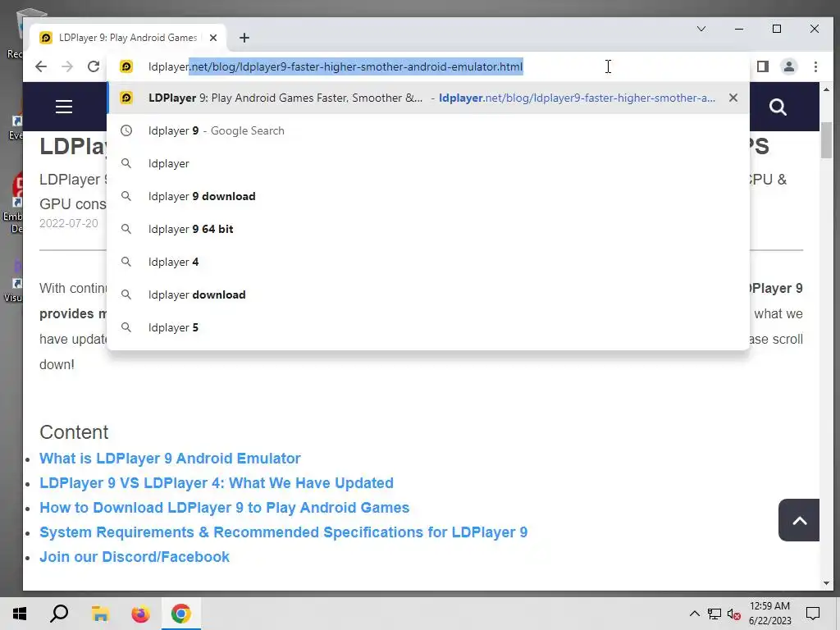Close the LDPlayer 9 tab
This screenshot has height=630, width=840.
coord(213,38)
